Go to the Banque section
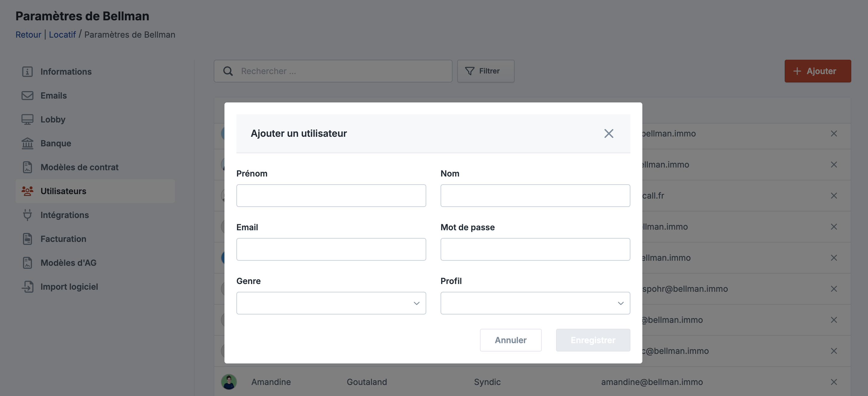868x396 pixels. coord(95,143)
